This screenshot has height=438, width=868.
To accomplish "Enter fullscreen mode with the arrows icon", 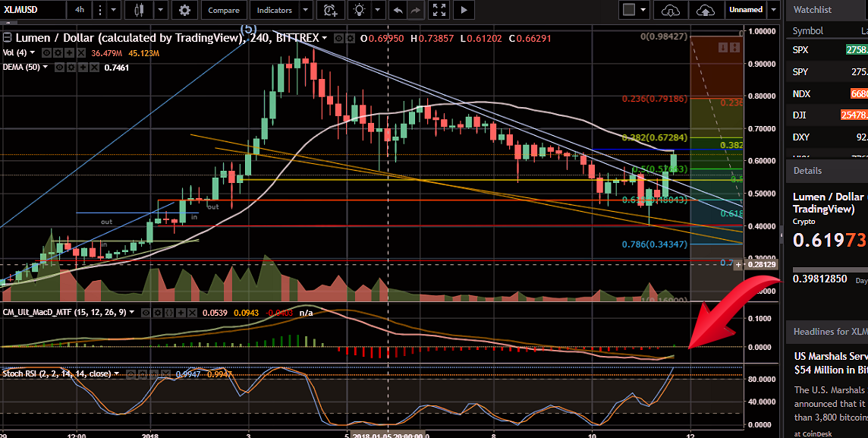I will coord(439,9).
